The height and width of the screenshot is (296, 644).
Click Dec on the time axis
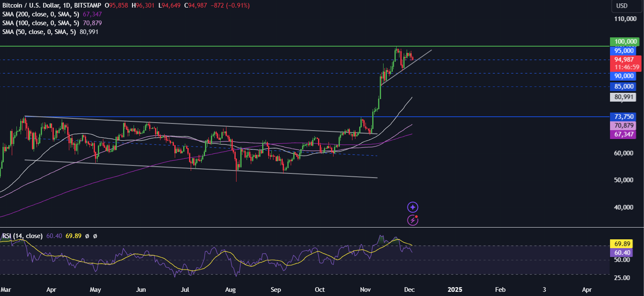409,290
